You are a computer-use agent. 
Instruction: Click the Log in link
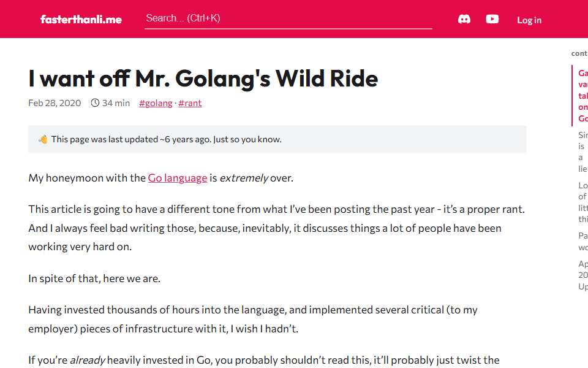point(529,20)
